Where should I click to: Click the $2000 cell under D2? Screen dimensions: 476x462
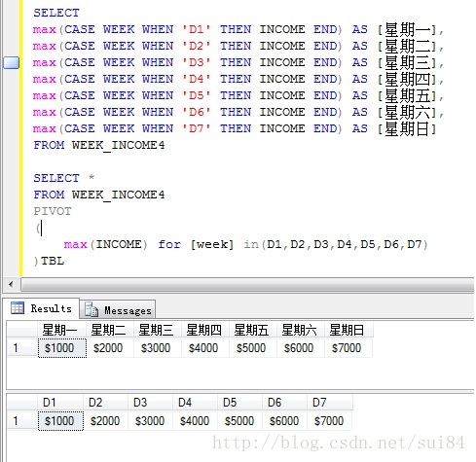[105, 421]
